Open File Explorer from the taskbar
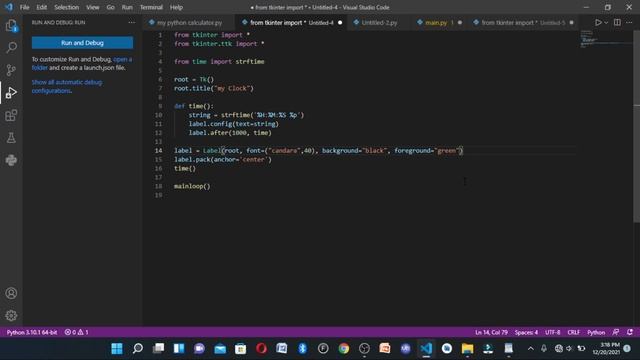 (467, 348)
